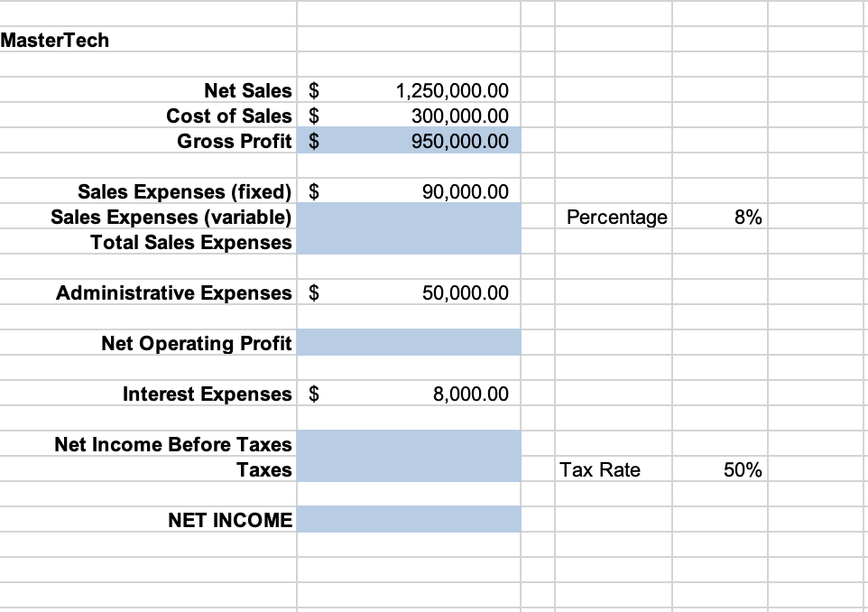Viewport: 868px width, 612px height.
Task: Select the blue cell for Sales Expenses (variable)
Action: click(409, 217)
